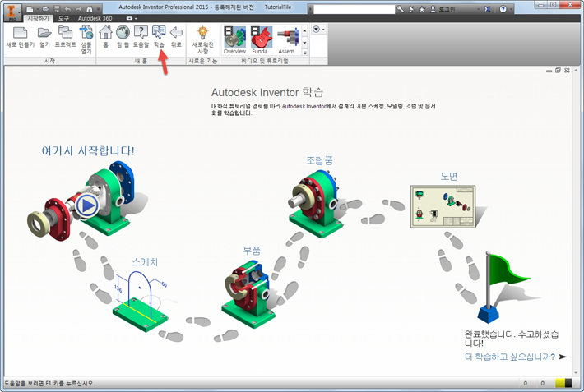This screenshot has height=392, width=584.
Task: Click the 열기 open folder ribbon button
Action: (44, 37)
